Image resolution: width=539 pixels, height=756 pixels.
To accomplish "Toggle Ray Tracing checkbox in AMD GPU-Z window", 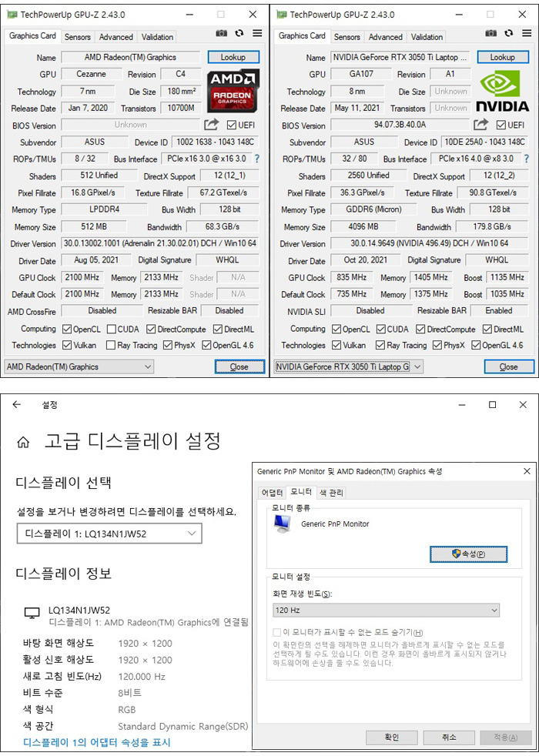I will point(110,345).
